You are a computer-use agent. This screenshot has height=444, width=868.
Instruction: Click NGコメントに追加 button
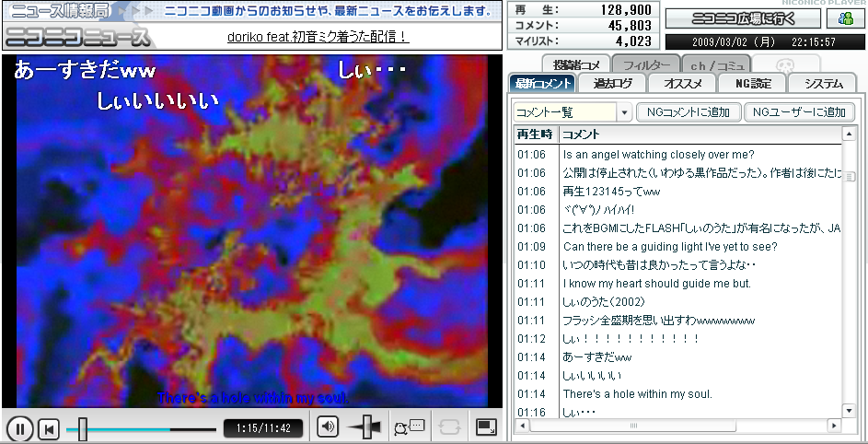tap(689, 112)
